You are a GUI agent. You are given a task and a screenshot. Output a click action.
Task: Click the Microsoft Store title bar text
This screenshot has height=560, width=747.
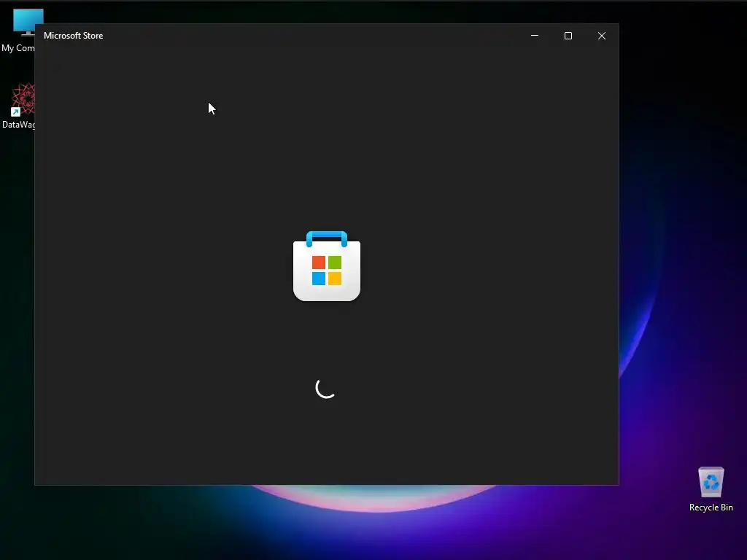(74, 36)
